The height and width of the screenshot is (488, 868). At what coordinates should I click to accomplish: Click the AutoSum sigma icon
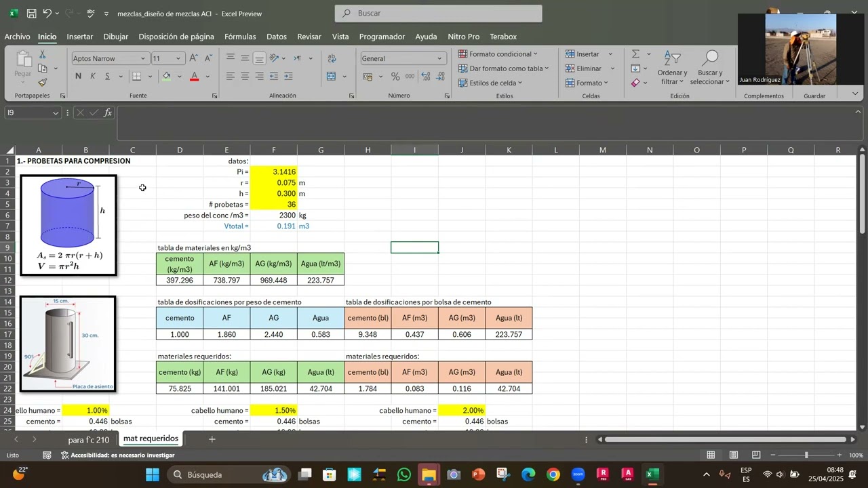pos(635,54)
